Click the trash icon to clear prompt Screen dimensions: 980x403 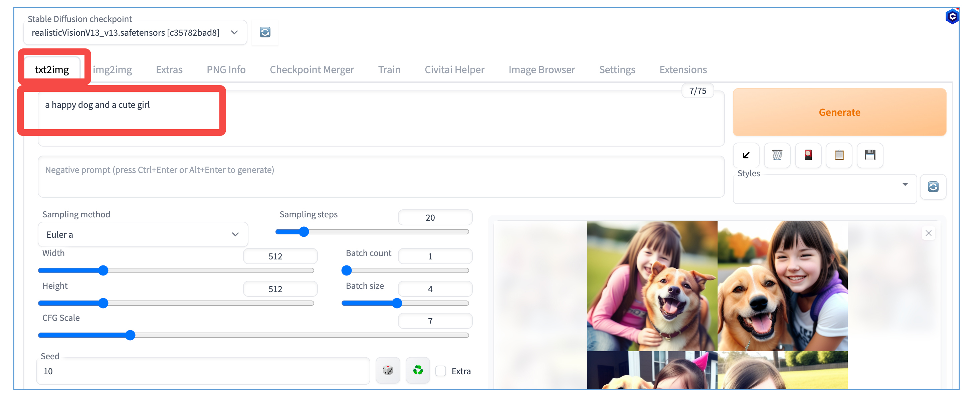[777, 155]
